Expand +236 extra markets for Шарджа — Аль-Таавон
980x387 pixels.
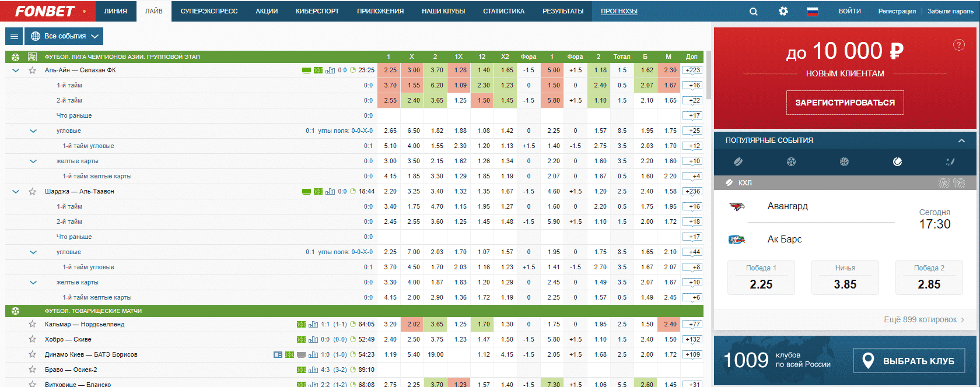pyautogui.click(x=692, y=192)
